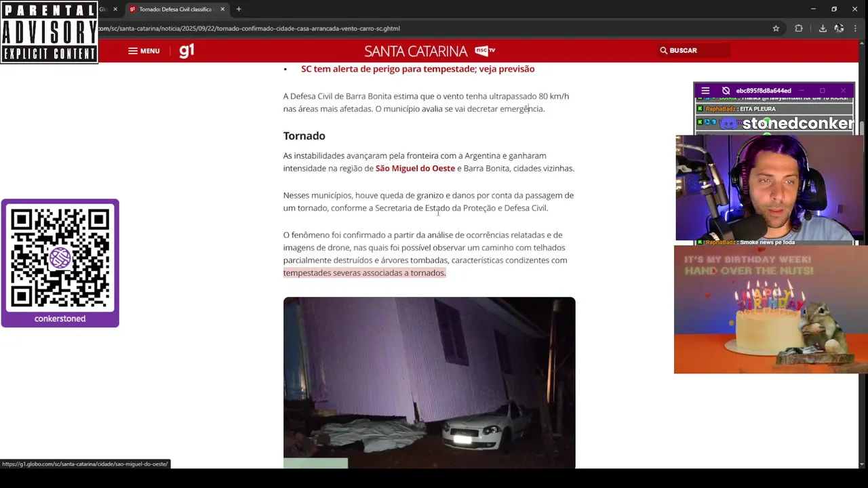Viewport: 868px width, 488px height.
Task: Bookmark this page with the star icon
Action: point(776,28)
